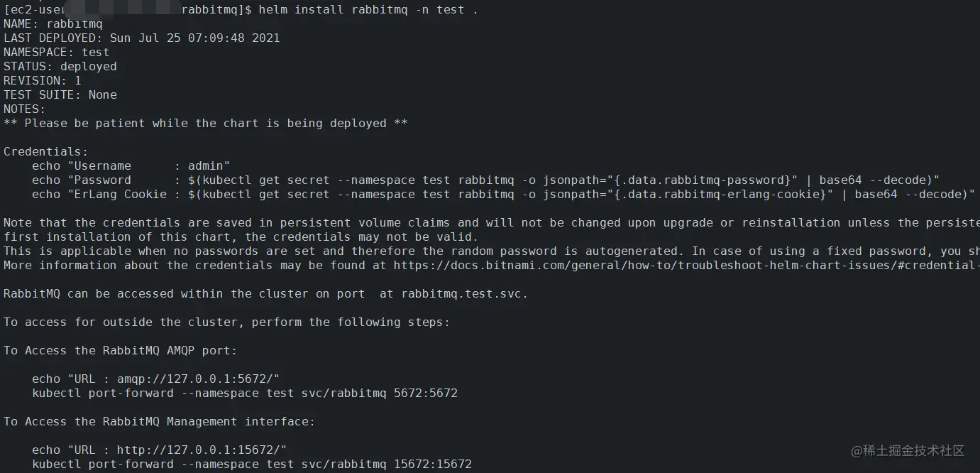Click the STATUS: deployed line
This screenshot has width=980, height=473.
(x=60, y=66)
